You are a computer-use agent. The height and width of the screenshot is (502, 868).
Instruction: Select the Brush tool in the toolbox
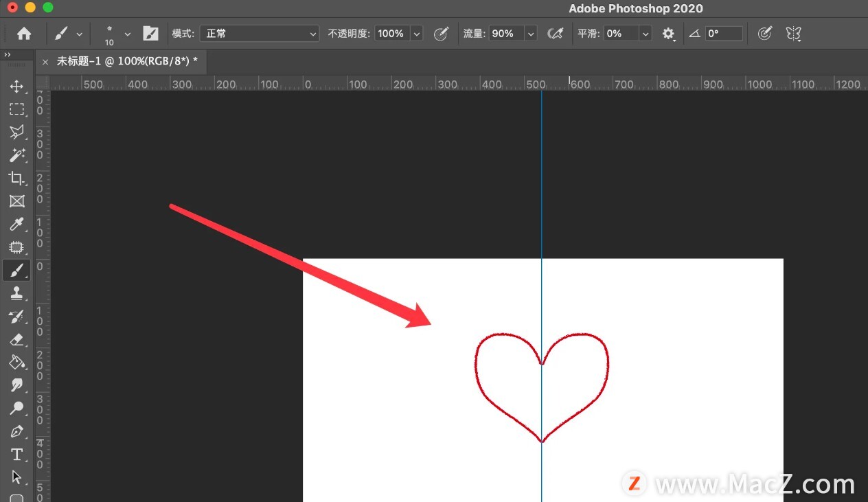click(16, 270)
